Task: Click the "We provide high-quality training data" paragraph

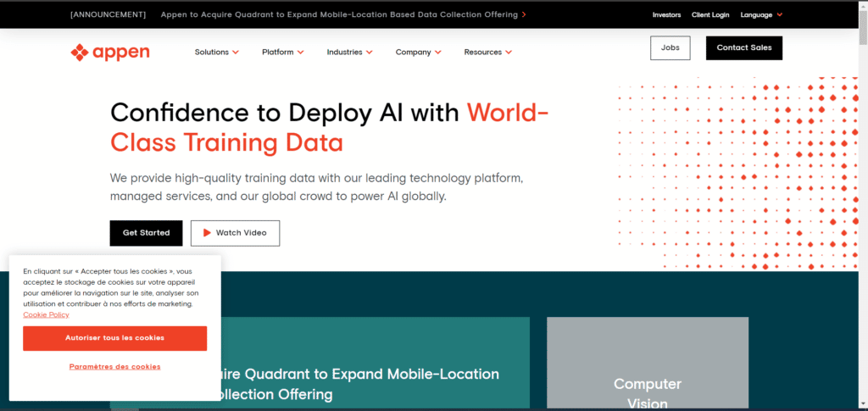Action: coord(316,187)
